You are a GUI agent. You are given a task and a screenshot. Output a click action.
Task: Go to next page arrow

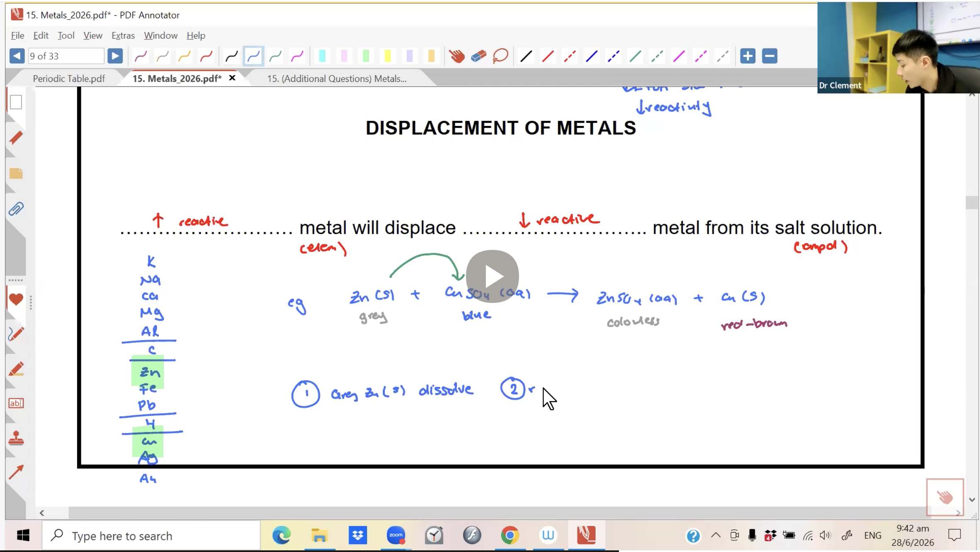point(115,56)
